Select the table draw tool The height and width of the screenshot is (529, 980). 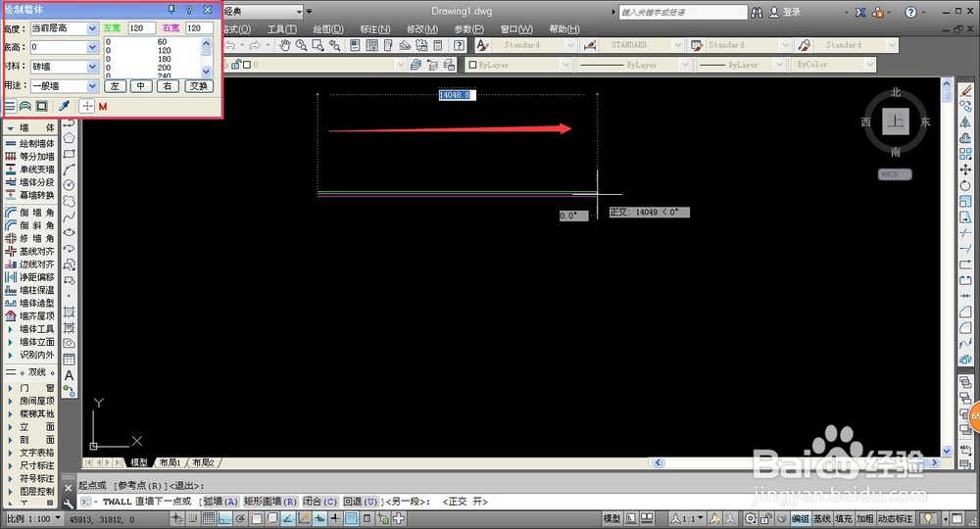[69, 360]
